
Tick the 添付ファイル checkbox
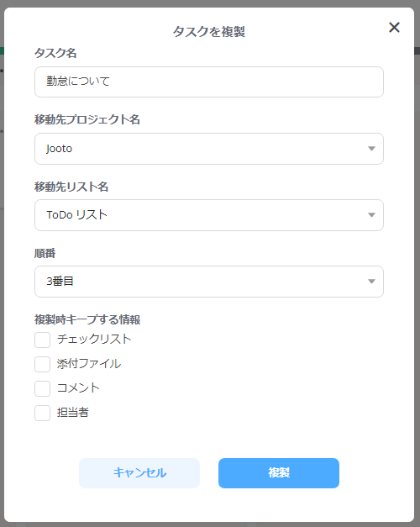pos(42,364)
